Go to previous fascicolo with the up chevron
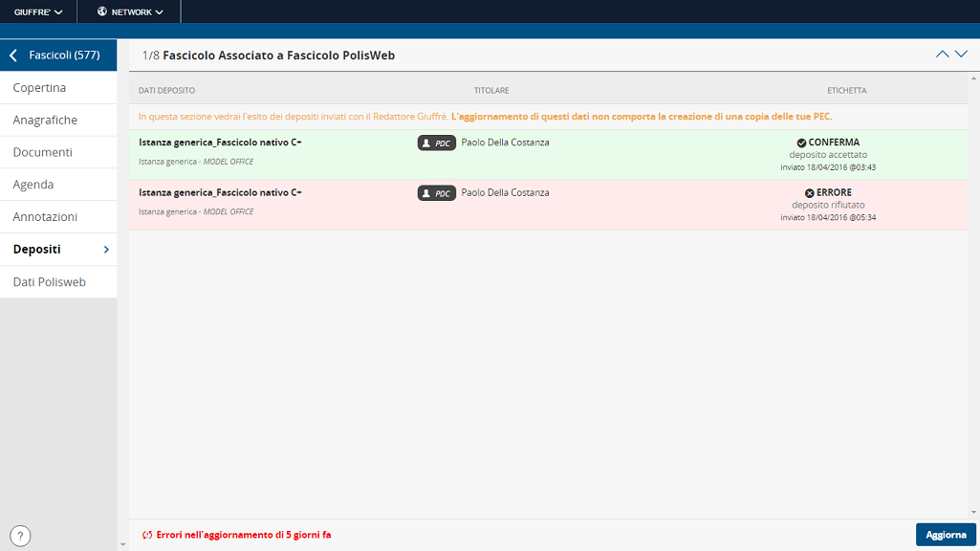 pos(943,55)
